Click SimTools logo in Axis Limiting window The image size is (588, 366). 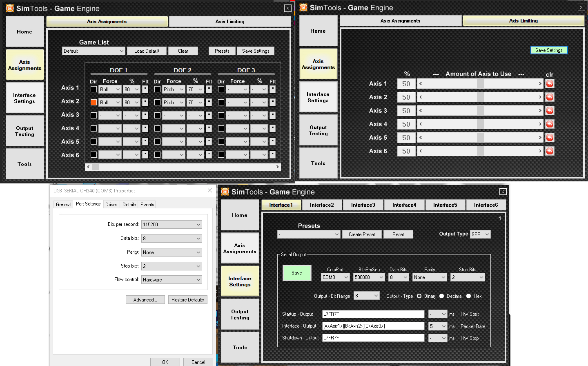click(x=303, y=8)
